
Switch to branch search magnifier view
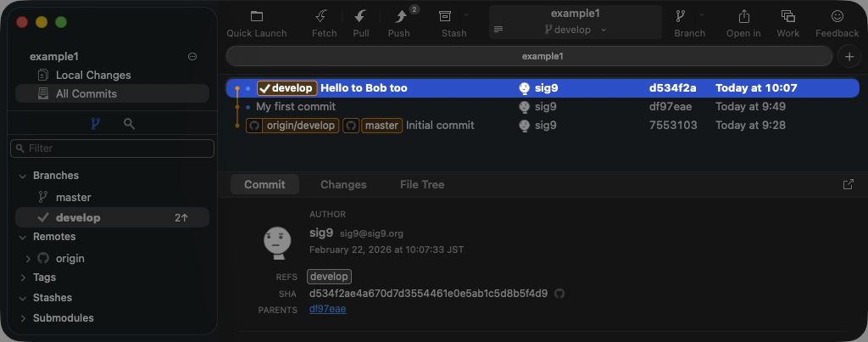tap(129, 124)
